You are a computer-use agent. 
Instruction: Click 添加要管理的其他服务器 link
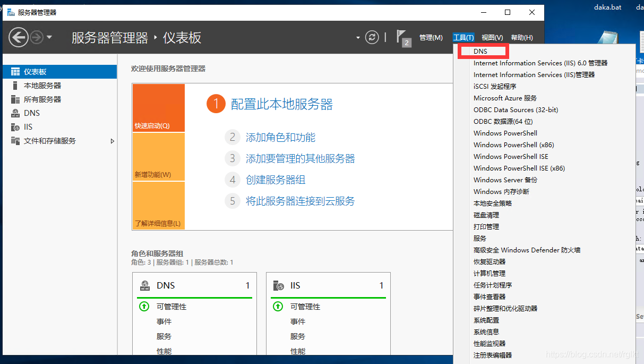pyautogui.click(x=300, y=159)
